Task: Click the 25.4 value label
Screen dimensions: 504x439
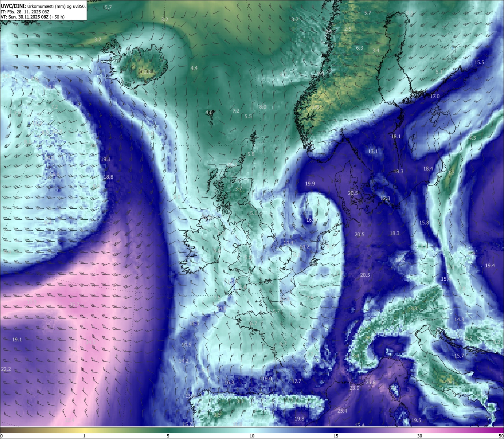Action: pos(342,411)
